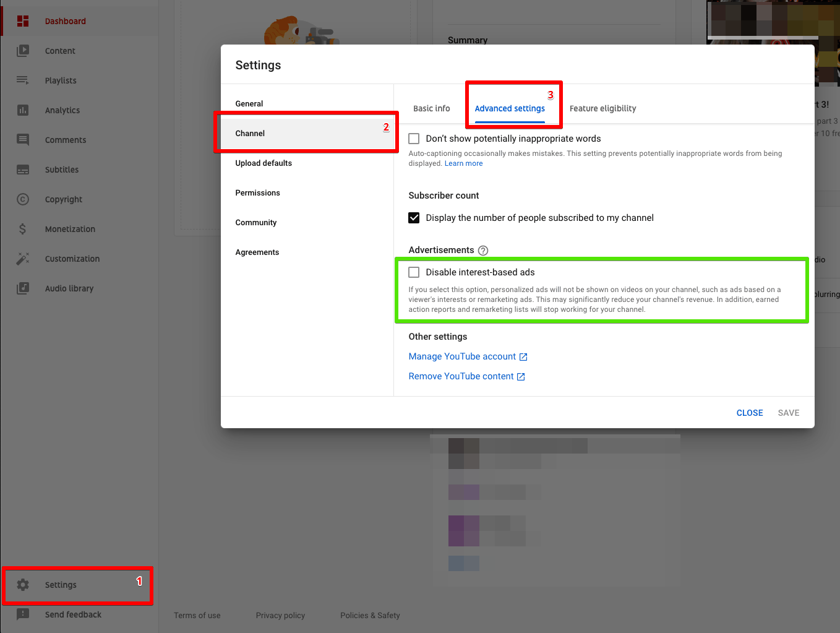Click Content label in sidebar
The width and height of the screenshot is (840, 633).
click(x=60, y=51)
